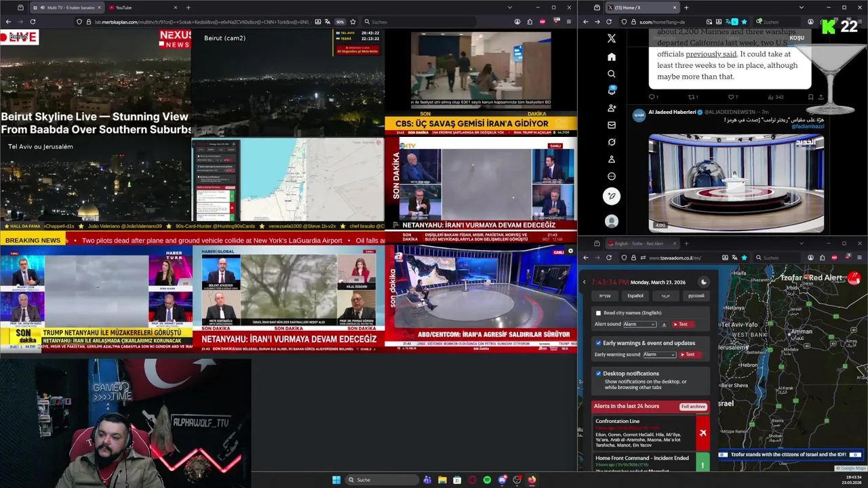Select the Multi TV - 6 haber kanalı tab
Viewport: 868px width, 488px height.
coord(66,7)
